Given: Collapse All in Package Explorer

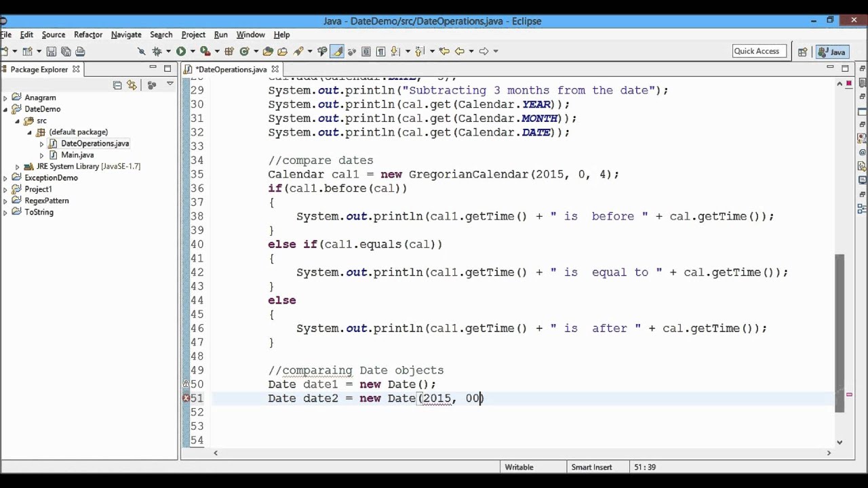Looking at the screenshot, I should (117, 85).
